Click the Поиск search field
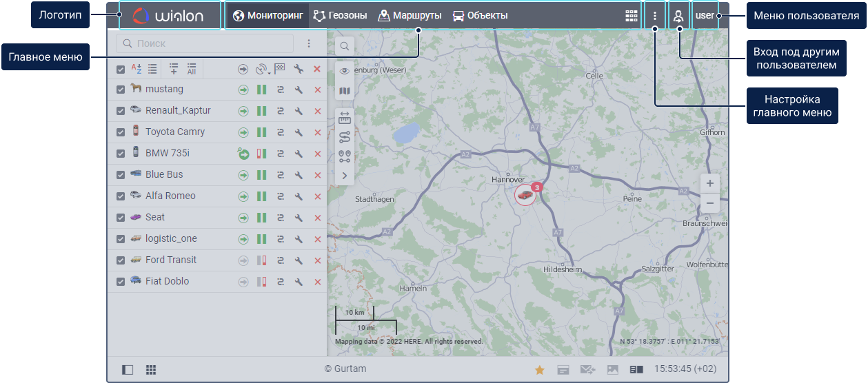The height and width of the screenshot is (383, 868). tap(207, 43)
